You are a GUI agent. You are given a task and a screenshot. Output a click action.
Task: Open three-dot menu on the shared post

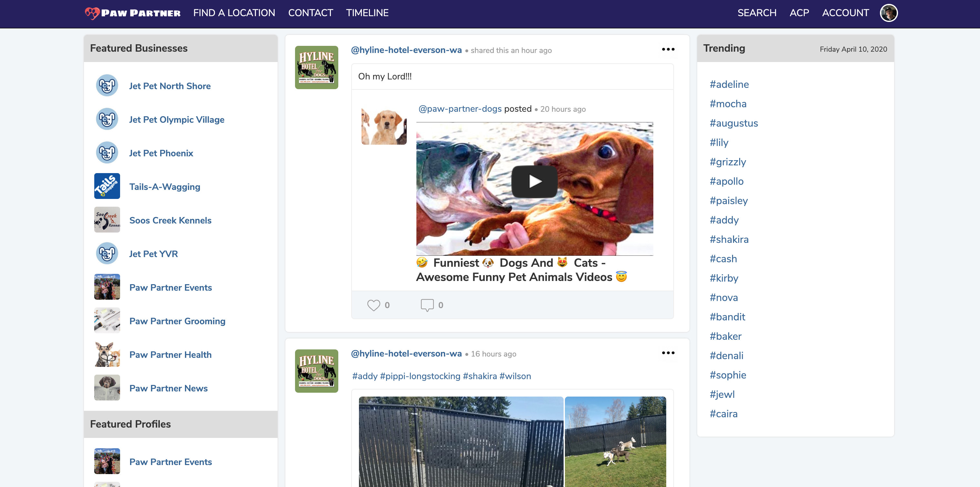[x=668, y=49]
